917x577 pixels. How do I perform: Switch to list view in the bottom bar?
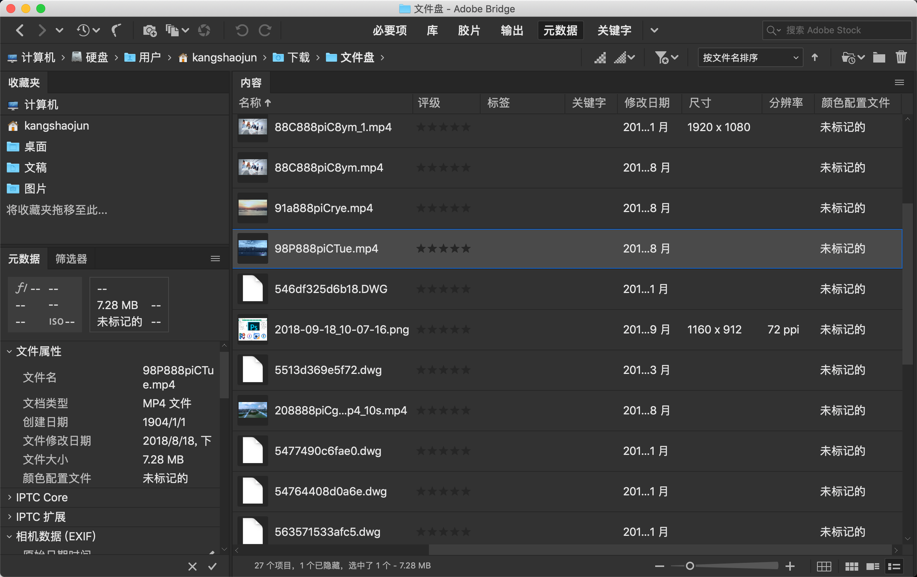coord(894,566)
